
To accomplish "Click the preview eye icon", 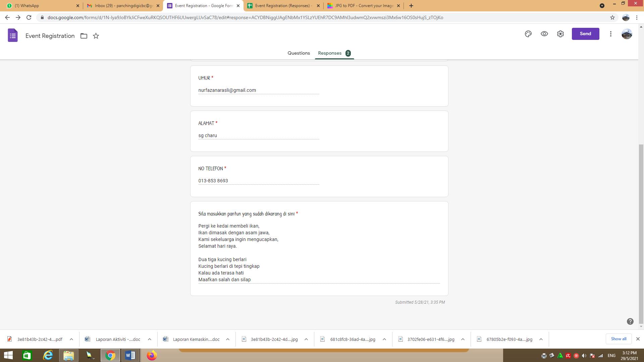I will (x=544, y=34).
